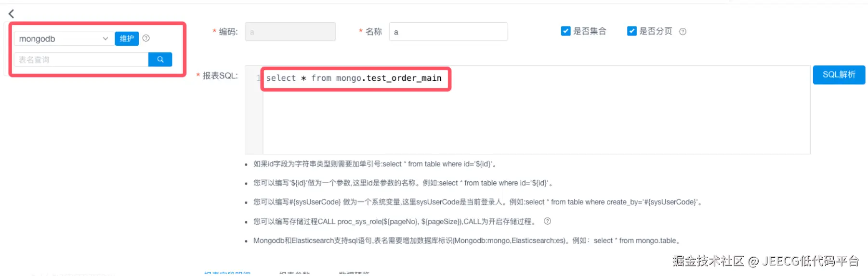868x276 pixels.
Task: Click the magnifier search button for tables
Action: 160,60
